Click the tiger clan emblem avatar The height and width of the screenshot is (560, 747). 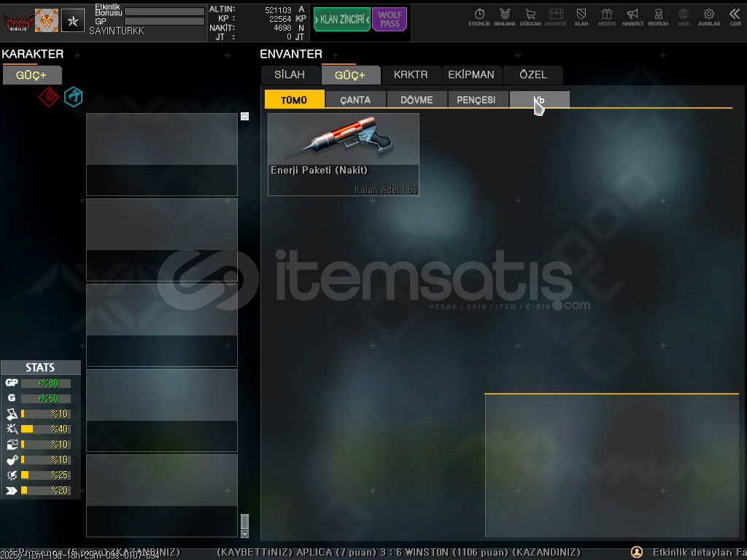click(x=47, y=20)
